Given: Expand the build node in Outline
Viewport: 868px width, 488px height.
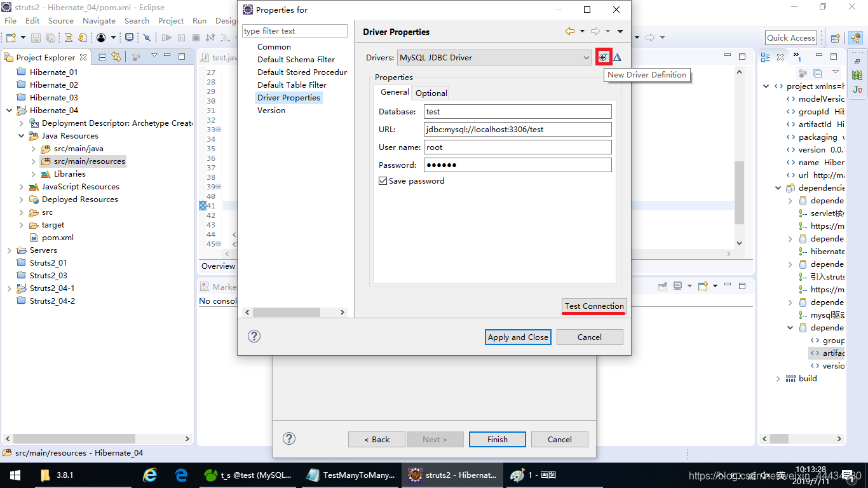Looking at the screenshot, I should tap(778, 379).
